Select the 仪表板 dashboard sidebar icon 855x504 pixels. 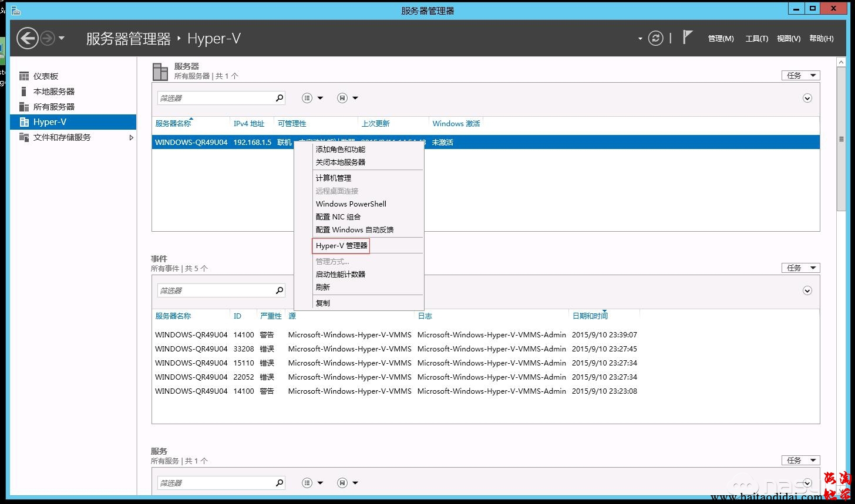24,76
